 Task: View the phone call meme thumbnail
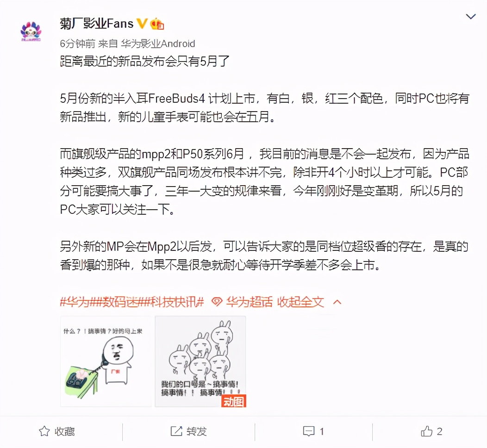106,361
